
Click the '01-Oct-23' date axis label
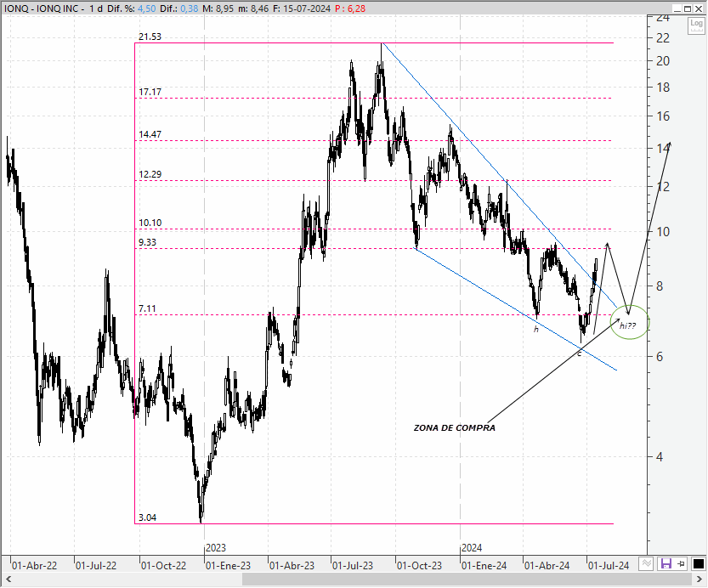point(419,565)
